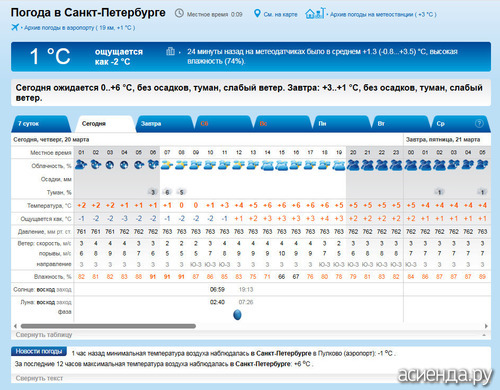
Task: Open Архив погоды на метеостанции link
Action: 383,14
